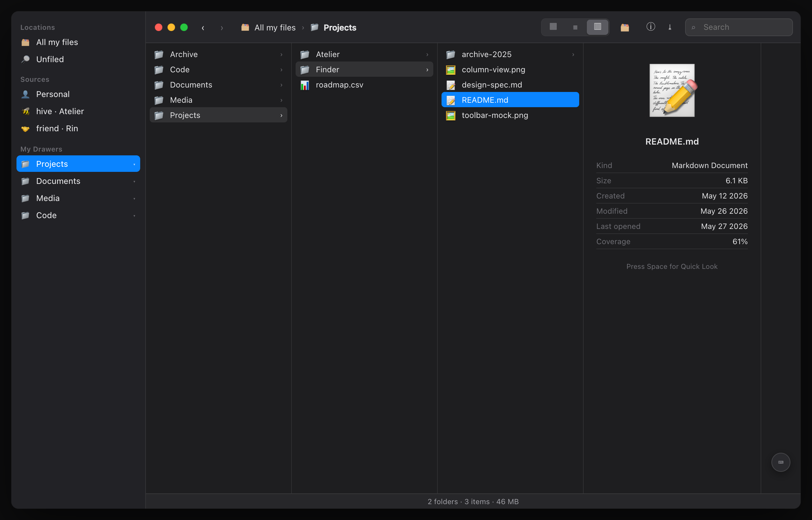Switch to icon grid view
This screenshot has width=812, height=520.
point(553,27)
